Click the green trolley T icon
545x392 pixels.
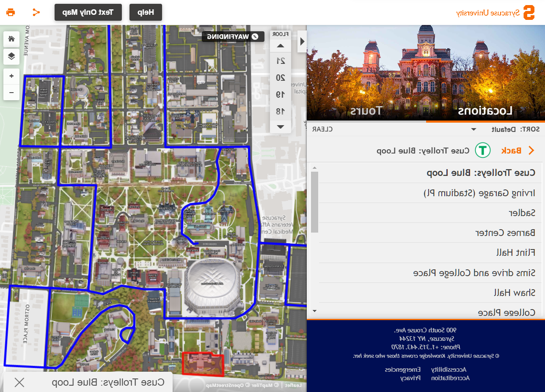[482, 151]
